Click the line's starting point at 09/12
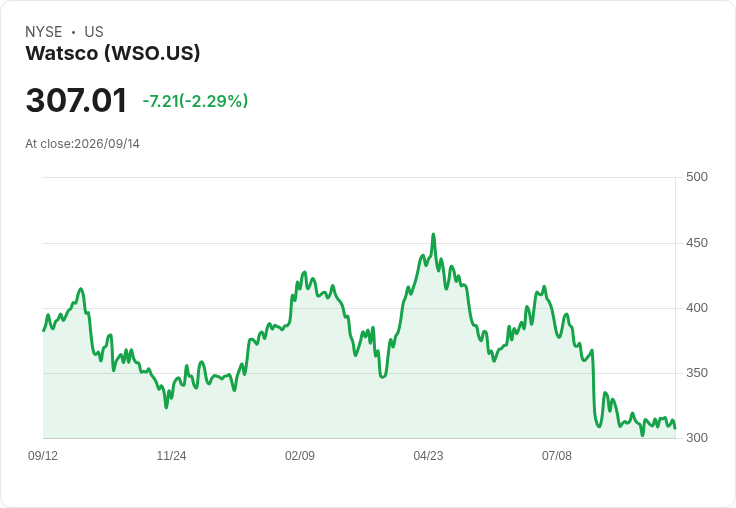 (x=44, y=331)
